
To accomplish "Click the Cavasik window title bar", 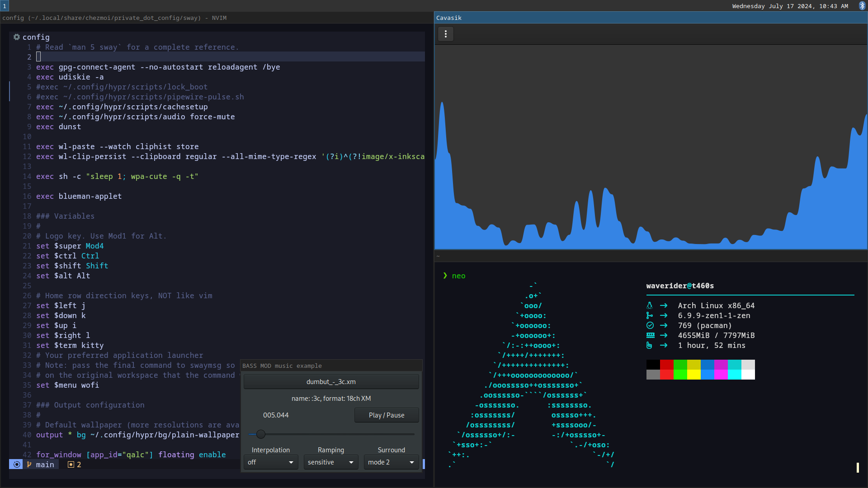I will [x=650, y=18].
